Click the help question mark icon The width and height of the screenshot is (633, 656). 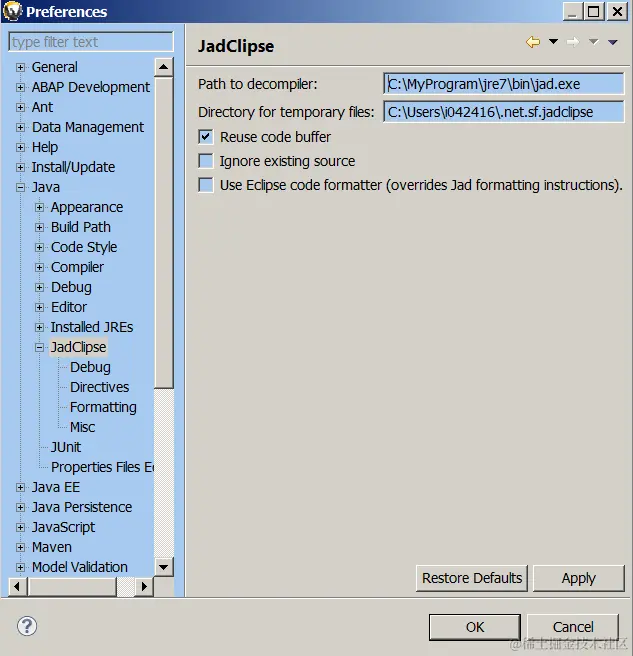point(27,626)
